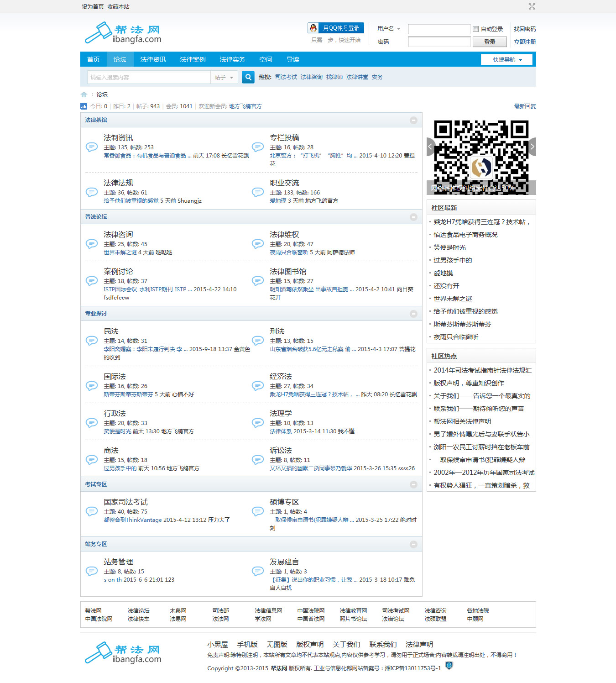Open 版权声明，尊重知识创作 in 社区热点
616x683 pixels.
469,383
